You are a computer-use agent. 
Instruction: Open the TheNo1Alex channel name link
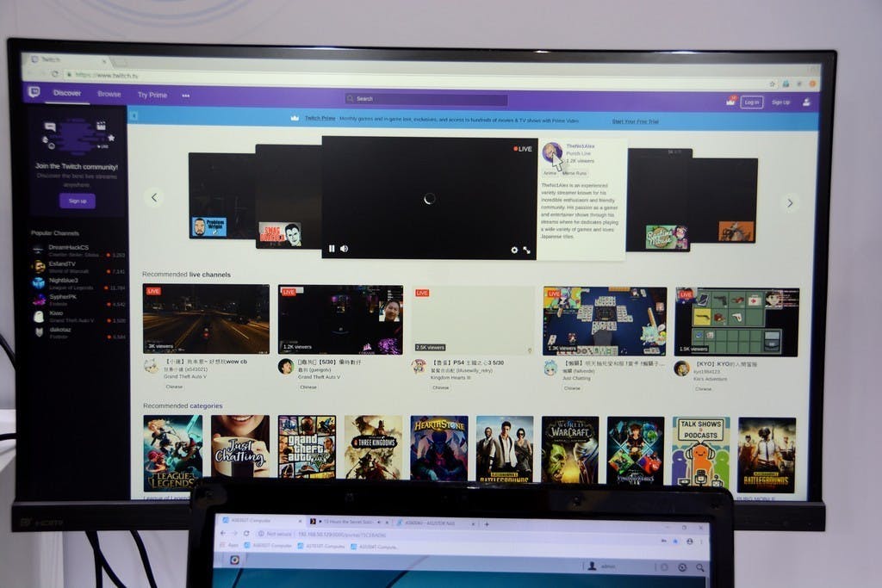pyautogui.click(x=580, y=146)
